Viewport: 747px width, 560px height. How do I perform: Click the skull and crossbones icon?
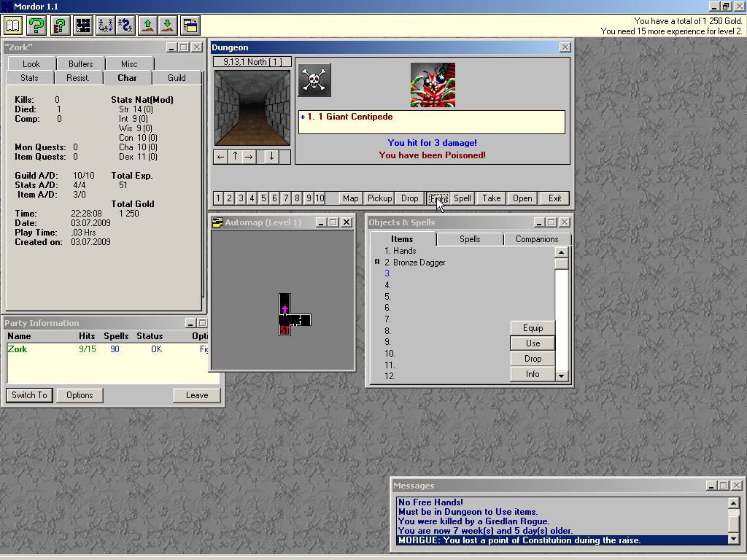pyautogui.click(x=314, y=80)
